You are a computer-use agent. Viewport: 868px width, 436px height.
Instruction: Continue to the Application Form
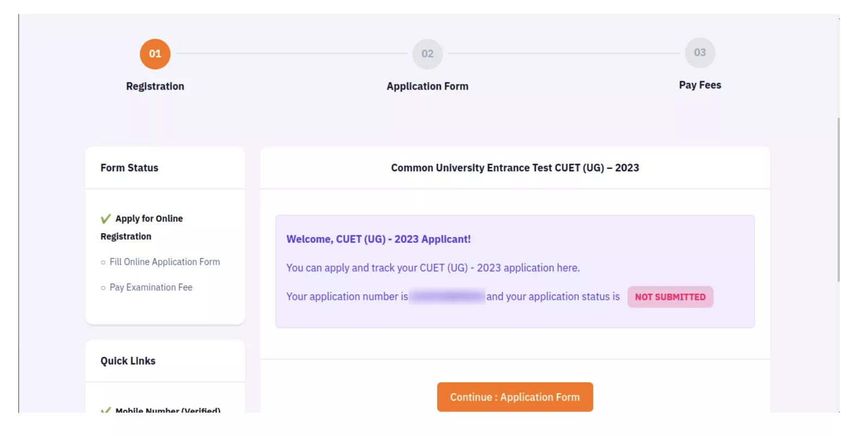(x=515, y=397)
